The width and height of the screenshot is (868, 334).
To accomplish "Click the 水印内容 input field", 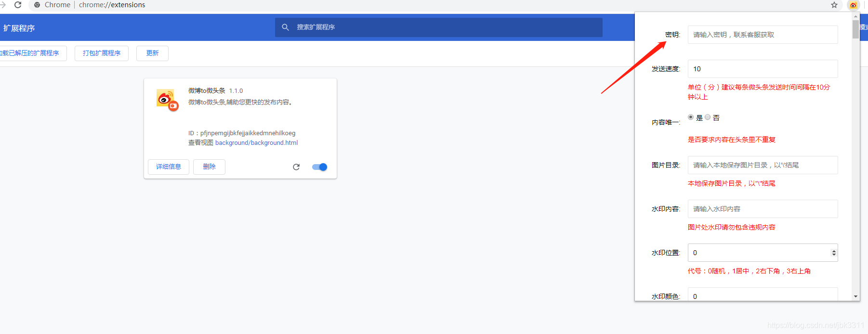I will click(x=763, y=209).
